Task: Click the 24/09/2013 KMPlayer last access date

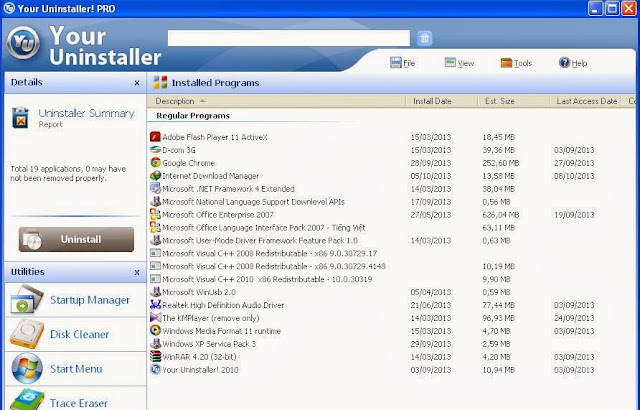Action: coord(574,318)
